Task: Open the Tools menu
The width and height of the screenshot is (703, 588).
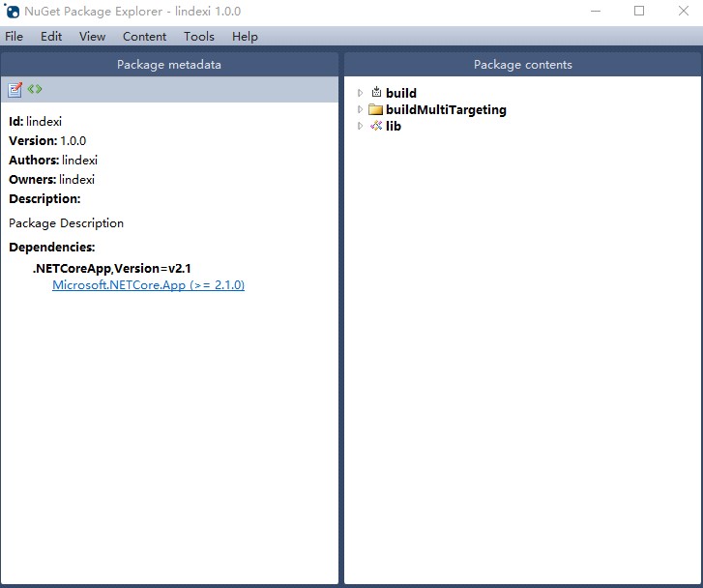Action: (x=199, y=37)
